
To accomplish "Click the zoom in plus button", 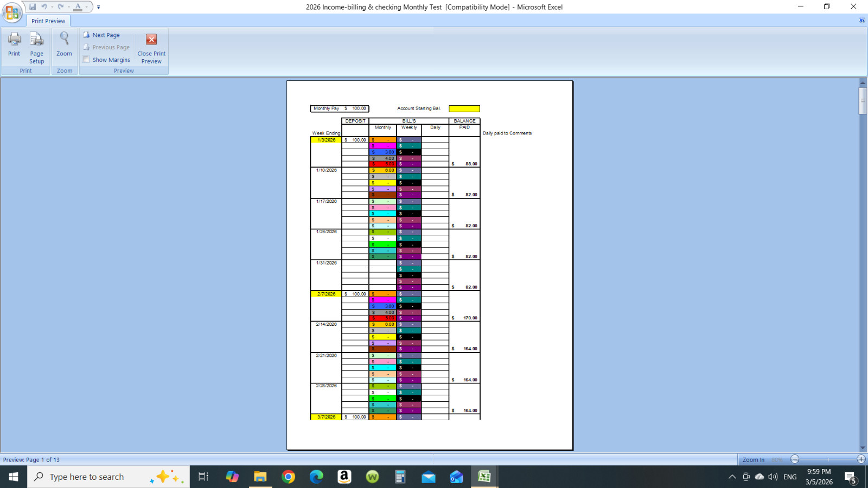I will [860, 459].
